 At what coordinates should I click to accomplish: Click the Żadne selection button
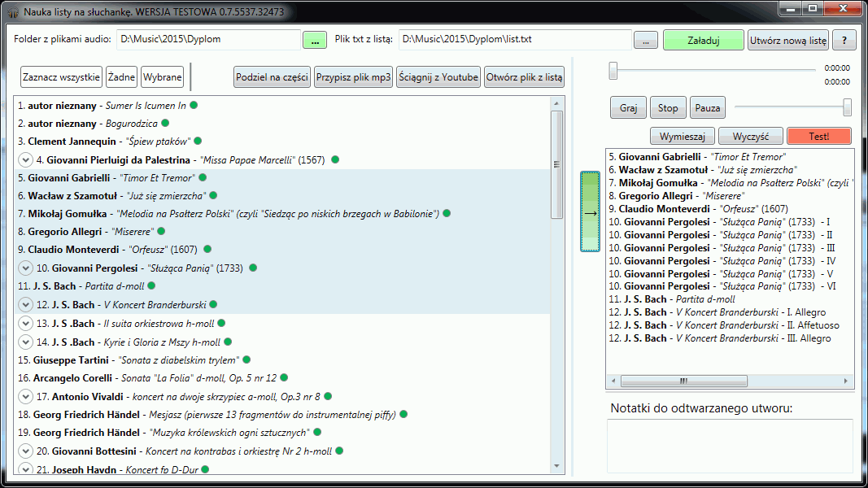tap(121, 77)
